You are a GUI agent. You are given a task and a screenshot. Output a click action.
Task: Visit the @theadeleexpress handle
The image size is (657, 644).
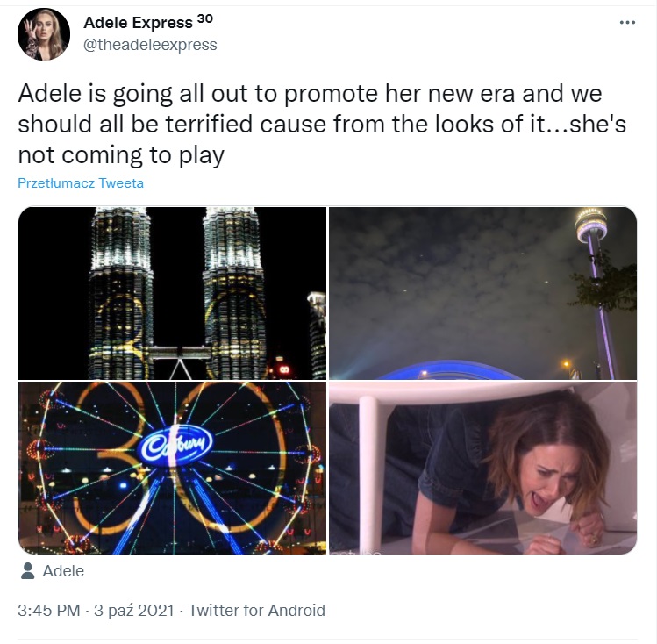point(150,45)
